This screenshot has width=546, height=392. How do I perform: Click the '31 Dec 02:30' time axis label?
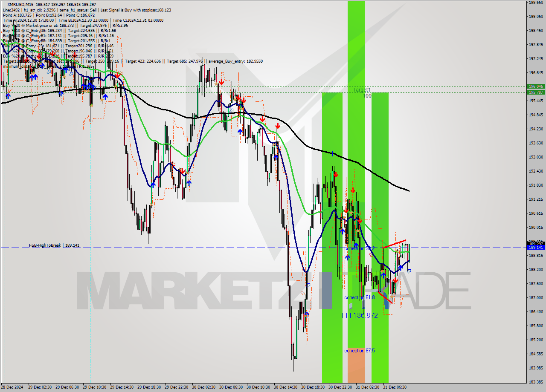[367, 387]
